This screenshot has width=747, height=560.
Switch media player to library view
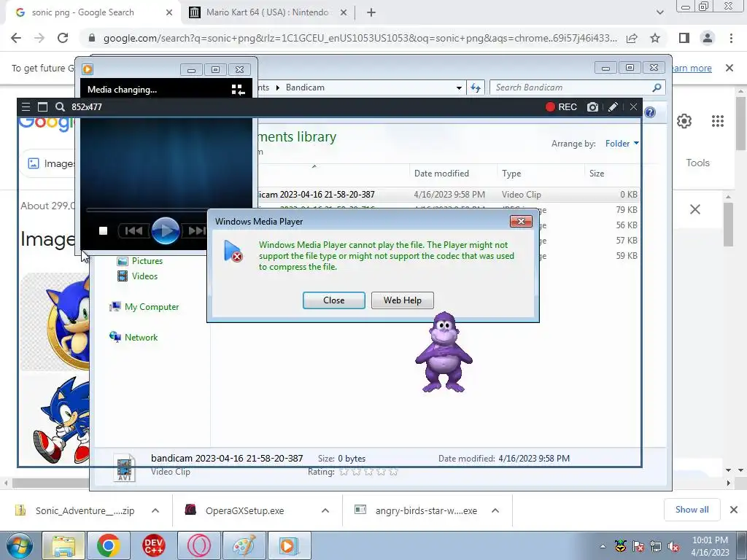[x=238, y=90]
